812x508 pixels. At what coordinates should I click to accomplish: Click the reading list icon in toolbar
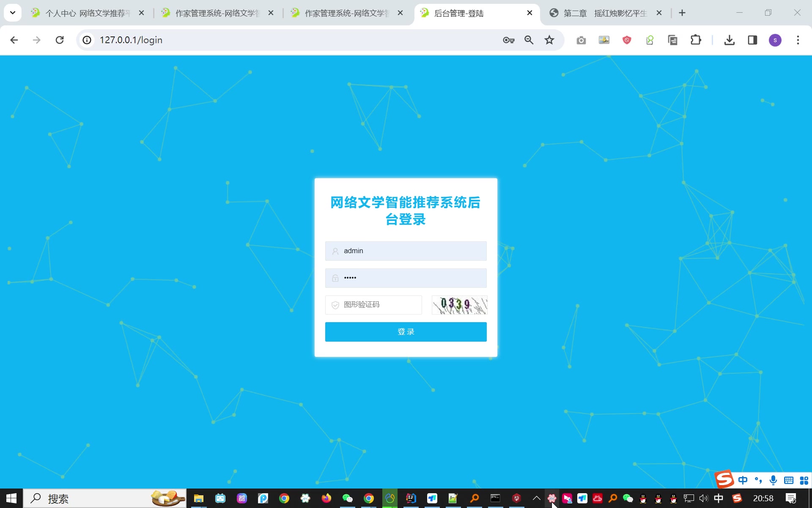coord(673,40)
